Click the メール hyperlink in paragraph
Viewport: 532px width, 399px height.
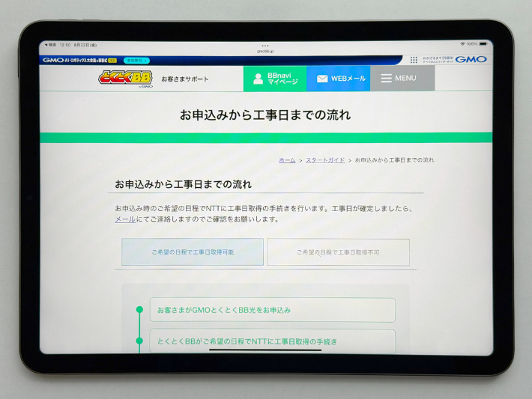click(x=125, y=219)
